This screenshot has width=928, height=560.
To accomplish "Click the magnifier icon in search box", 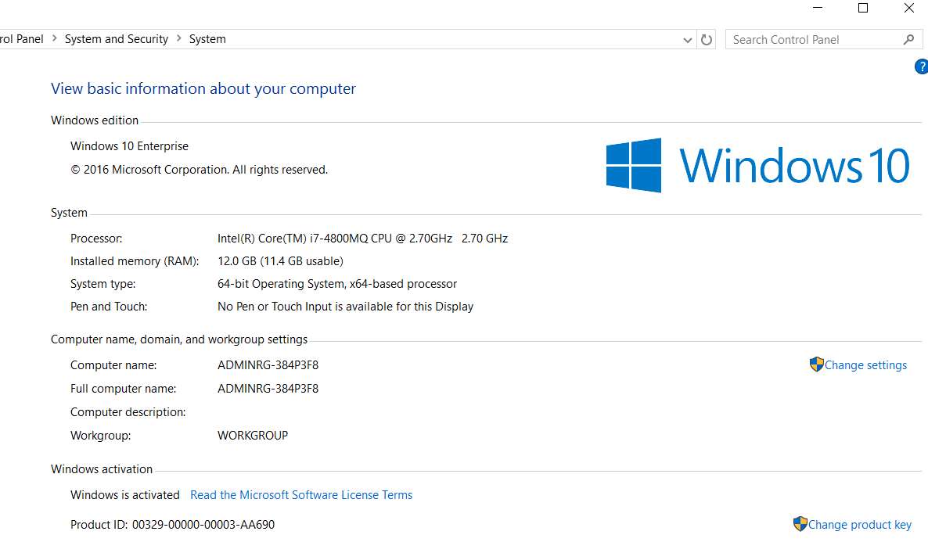I will [908, 40].
